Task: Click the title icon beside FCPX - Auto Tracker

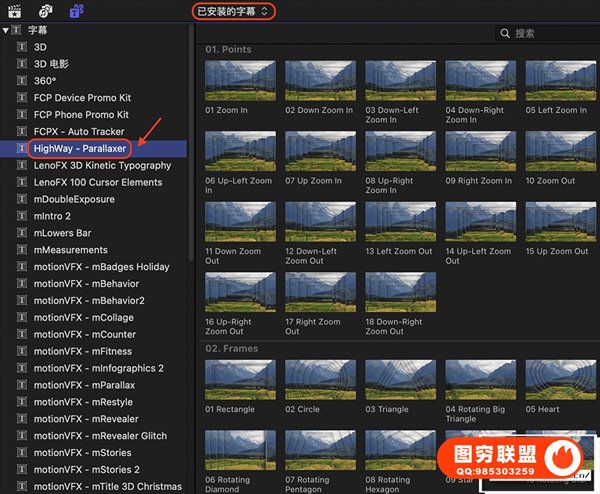Action: (x=23, y=131)
